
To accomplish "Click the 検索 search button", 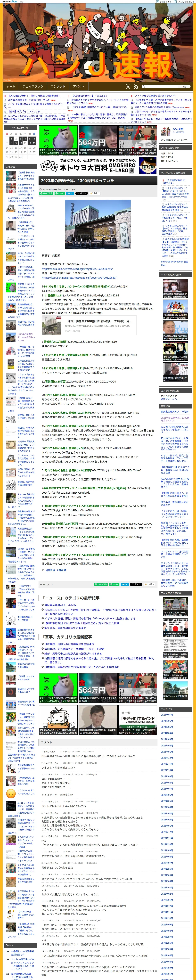I will point(184,86).
